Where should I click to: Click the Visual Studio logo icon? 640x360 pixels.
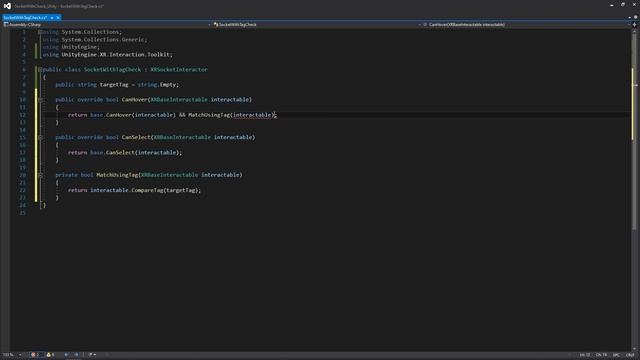[7, 6]
